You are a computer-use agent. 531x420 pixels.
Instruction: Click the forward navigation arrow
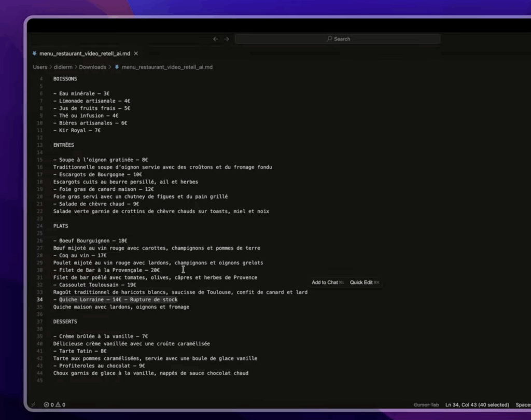(x=225, y=38)
